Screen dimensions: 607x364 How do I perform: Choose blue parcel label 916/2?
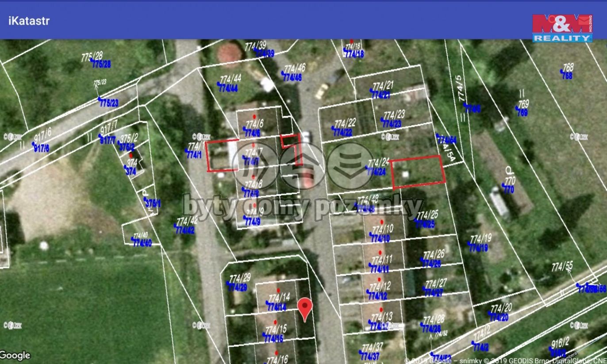tap(558, 353)
